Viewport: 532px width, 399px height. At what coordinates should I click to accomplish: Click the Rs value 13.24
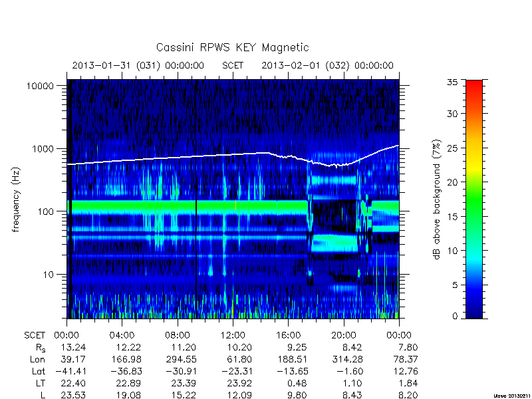pyautogui.click(x=73, y=347)
